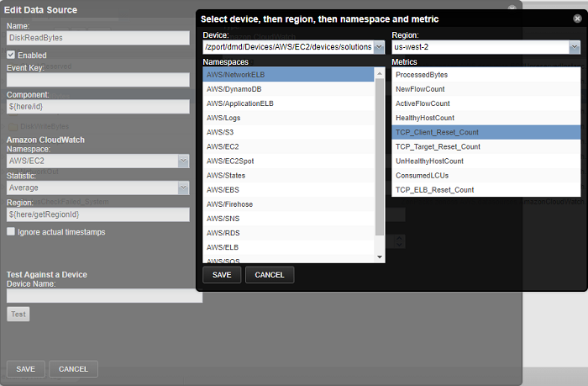Screen dimensions: 588x386
Task: Click the Event Key input field
Action: pos(98,80)
